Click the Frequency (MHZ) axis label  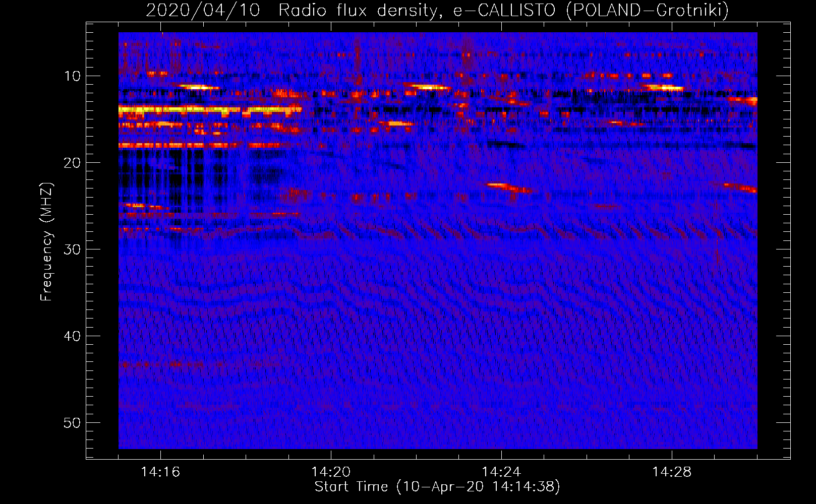tap(46, 242)
